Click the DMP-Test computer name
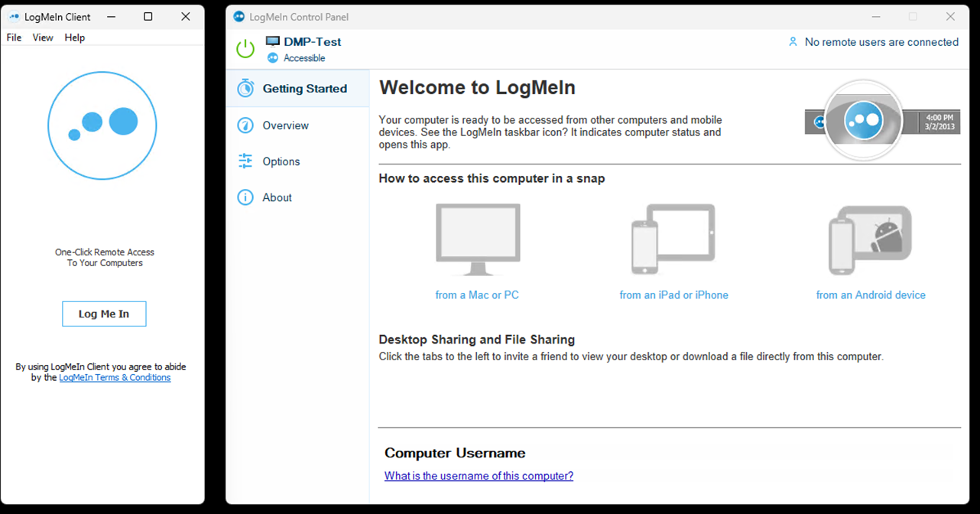The height and width of the screenshot is (514, 980). click(x=312, y=42)
